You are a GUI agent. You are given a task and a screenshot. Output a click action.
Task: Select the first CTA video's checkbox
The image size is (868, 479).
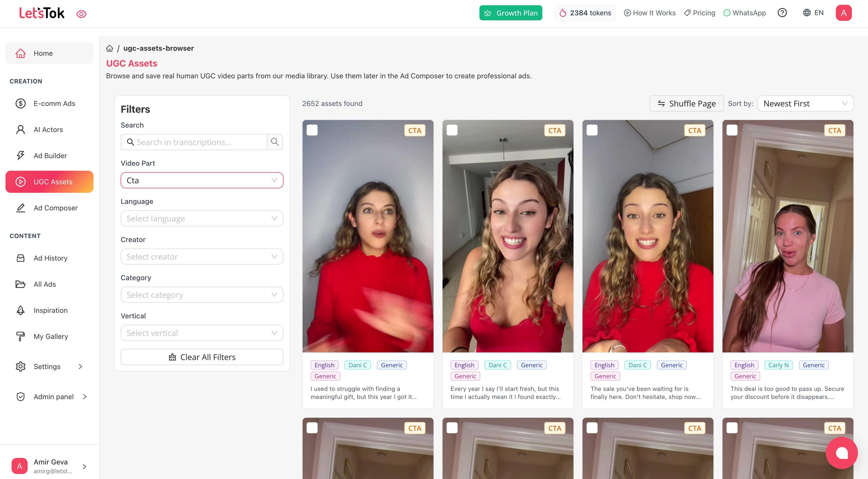(x=312, y=130)
